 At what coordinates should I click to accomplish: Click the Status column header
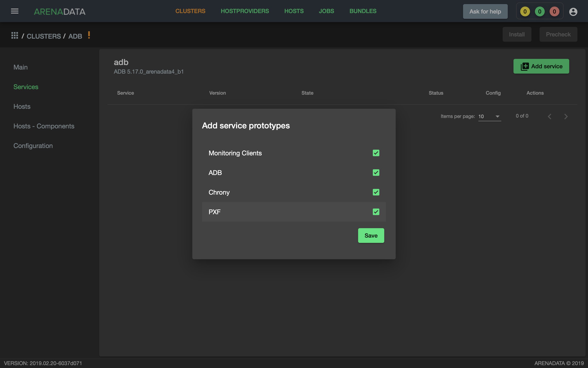436,93
